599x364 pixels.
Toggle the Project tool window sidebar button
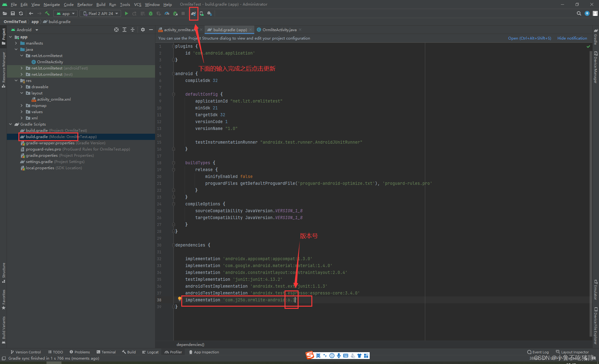coord(4,36)
